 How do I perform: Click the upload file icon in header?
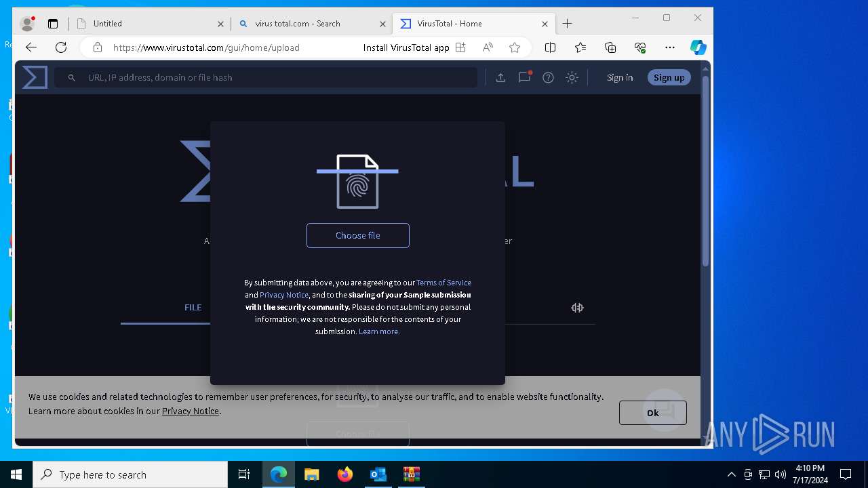point(500,77)
